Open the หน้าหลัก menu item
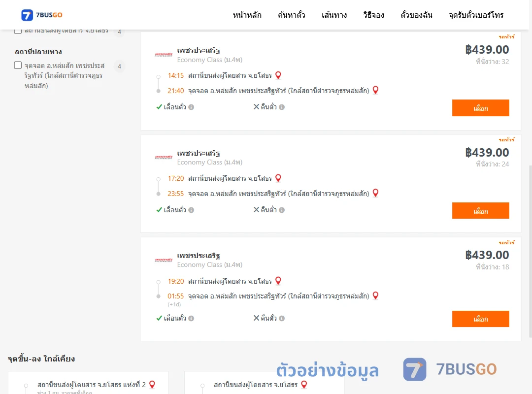 pyautogui.click(x=247, y=15)
